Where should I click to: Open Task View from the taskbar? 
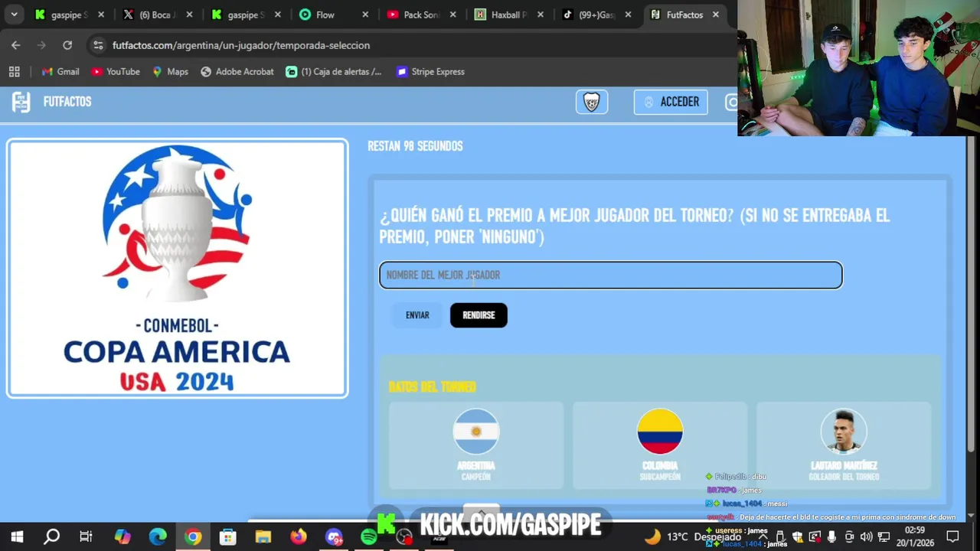pyautogui.click(x=86, y=537)
